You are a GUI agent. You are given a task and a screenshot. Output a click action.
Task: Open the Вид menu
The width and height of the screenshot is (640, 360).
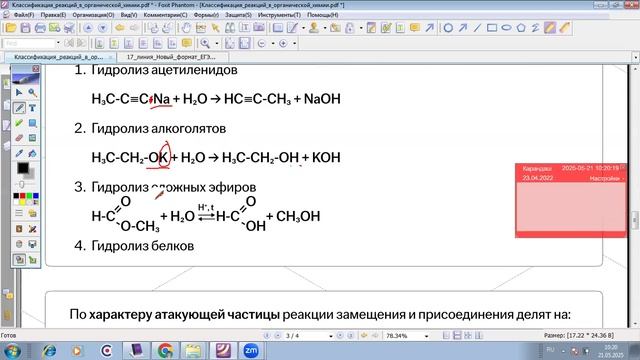click(129, 15)
